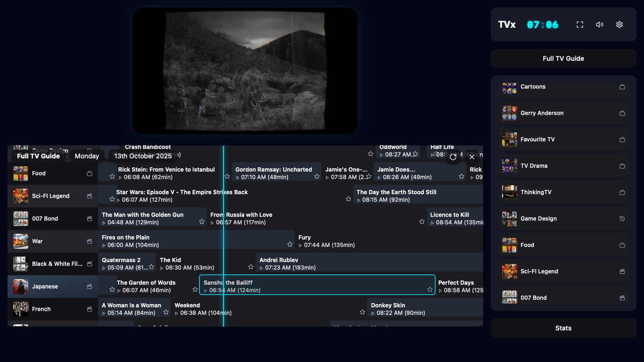Open TV Drama channel in sidebar
Viewport: 644px width, 362px height.
click(x=563, y=166)
